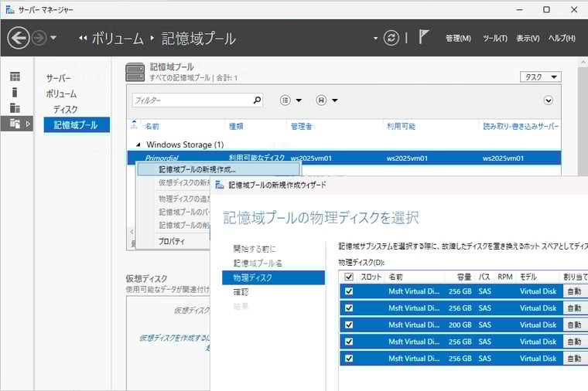
Task: Select プロパティ in the context menu
Action: coord(172,241)
